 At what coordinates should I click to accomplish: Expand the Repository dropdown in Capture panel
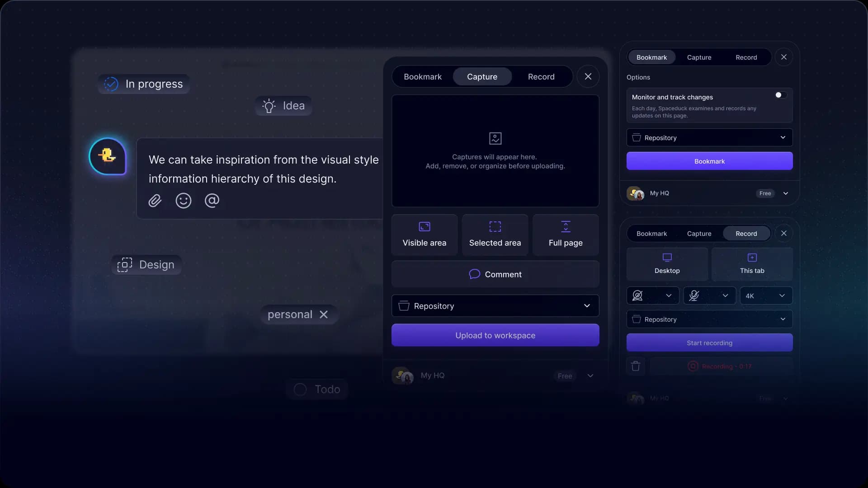coord(588,306)
